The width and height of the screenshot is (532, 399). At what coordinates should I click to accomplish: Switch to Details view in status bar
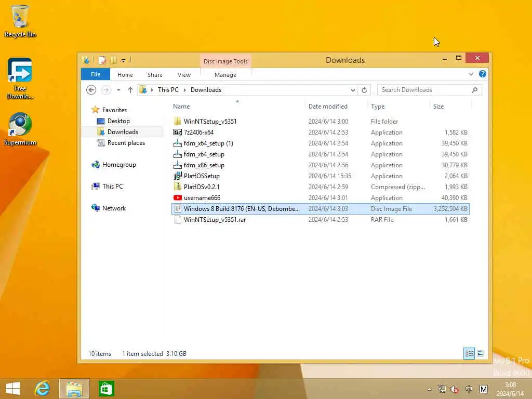(469, 353)
